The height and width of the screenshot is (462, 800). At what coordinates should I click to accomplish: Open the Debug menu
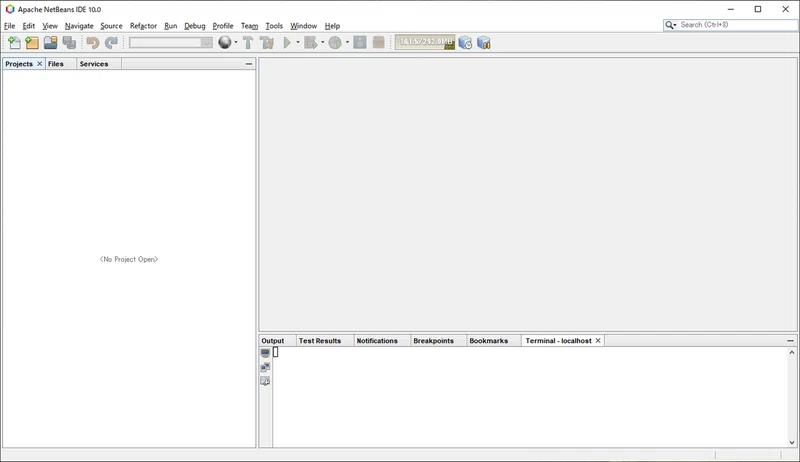(x=195, y=26)
